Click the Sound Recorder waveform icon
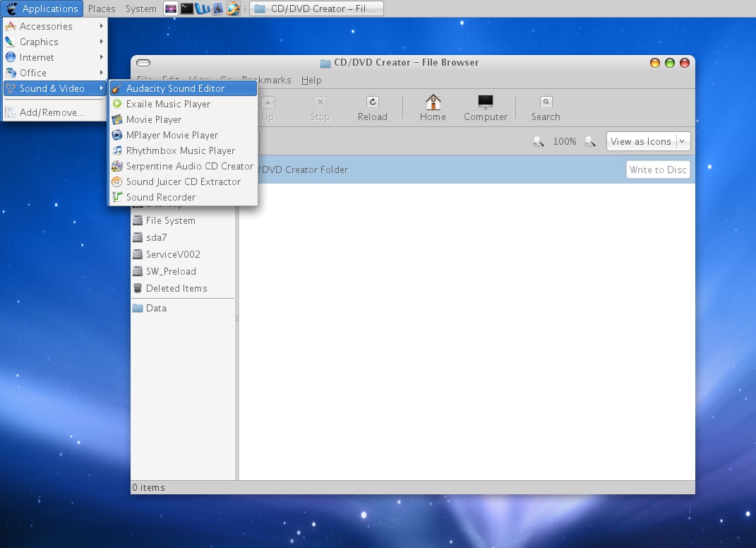This screenshot has width=756, height=548. [117, 197]
